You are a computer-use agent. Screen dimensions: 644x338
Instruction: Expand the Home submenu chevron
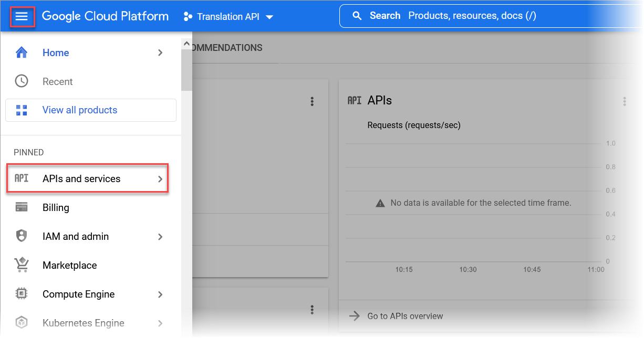click(x=161, y=52)
